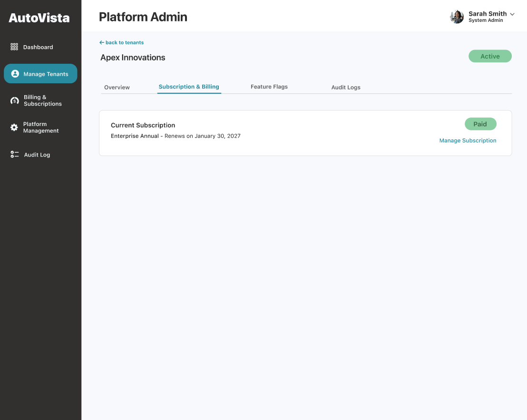
Task: Open Platform Management from the sidebar
Action: pos(41,127)
